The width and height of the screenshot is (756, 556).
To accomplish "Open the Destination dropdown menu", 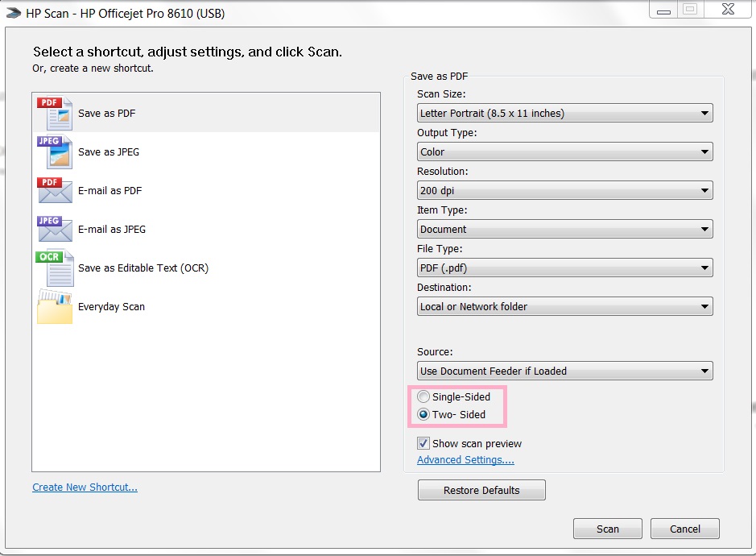I will [x=564, y=307].
